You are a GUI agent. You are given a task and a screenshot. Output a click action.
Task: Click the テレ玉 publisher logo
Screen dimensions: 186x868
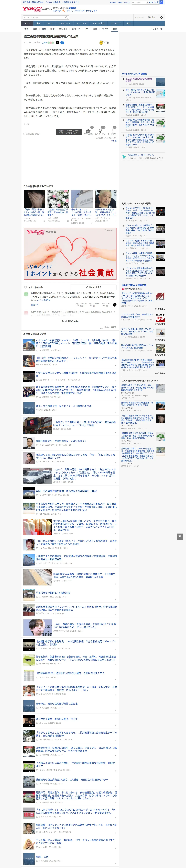(x=104, y=43)
